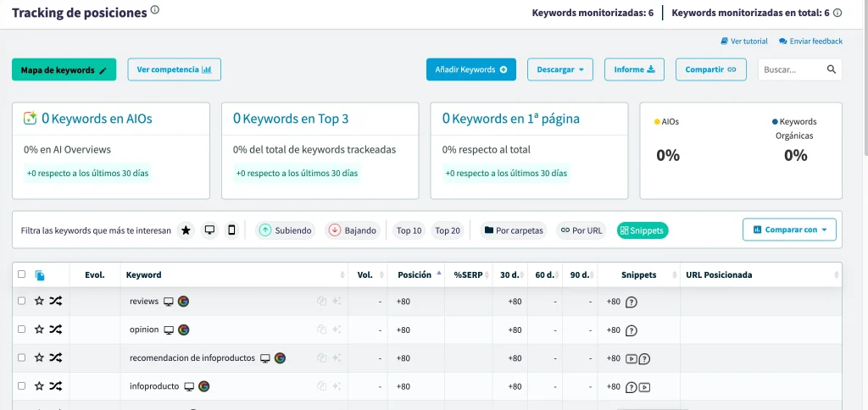Filter keywords by desktop device icon
Screen dimensions: 868x410
pyautogui.click(x=209, y=230)
